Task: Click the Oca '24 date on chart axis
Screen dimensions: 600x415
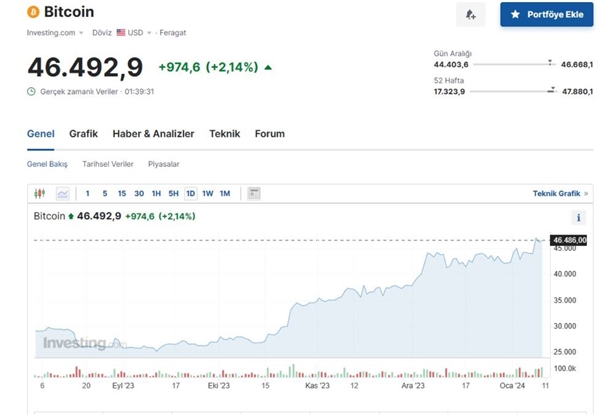Action: [x=512, y=386]
